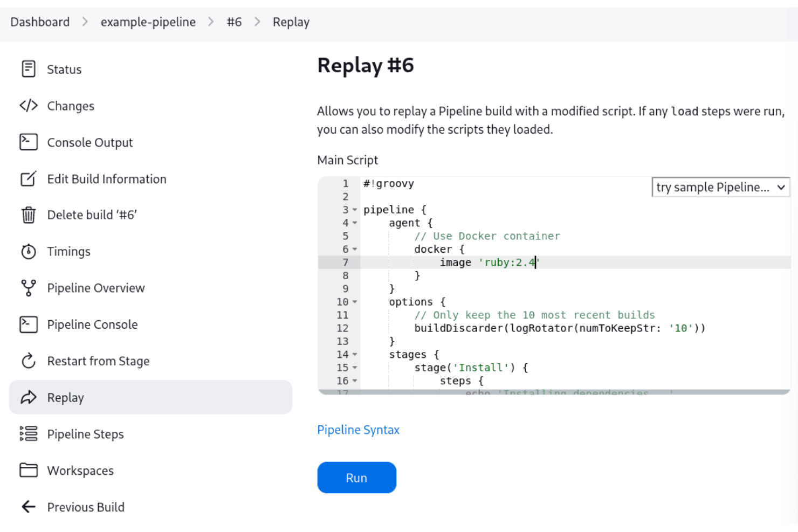Click the Run button to replay the build
This screenshot has height=532, width=798.
point(356,478)
